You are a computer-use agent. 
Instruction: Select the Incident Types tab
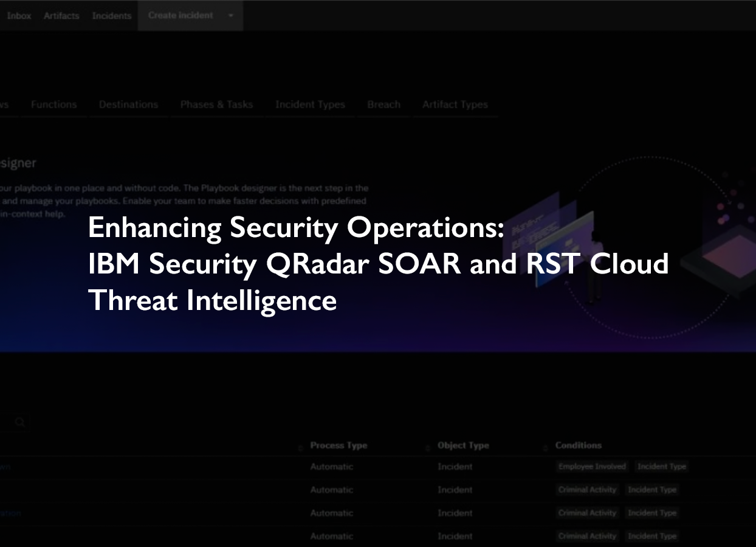click(310, 104)
